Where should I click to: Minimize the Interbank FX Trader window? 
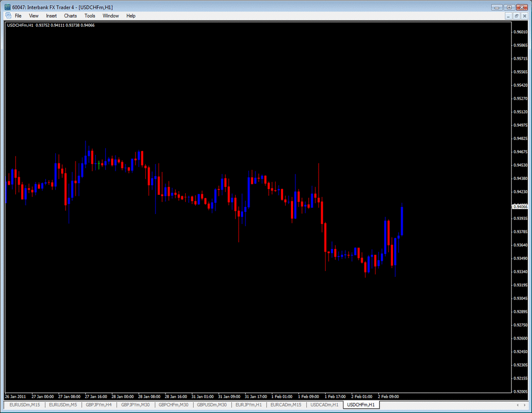click(496, 7)
